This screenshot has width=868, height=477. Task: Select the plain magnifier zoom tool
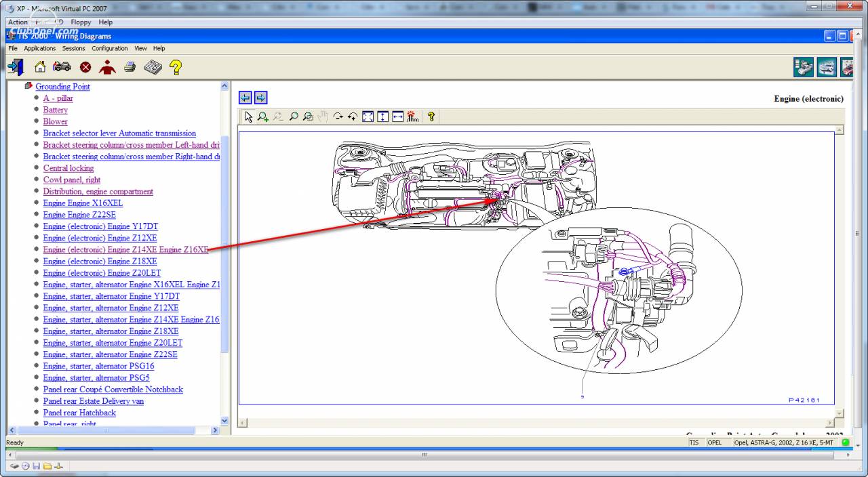point(293,117)
